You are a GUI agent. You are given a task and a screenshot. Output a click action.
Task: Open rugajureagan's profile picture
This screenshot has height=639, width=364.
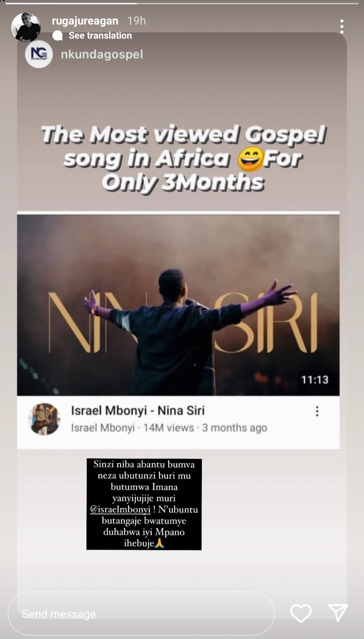pos(26,27)
